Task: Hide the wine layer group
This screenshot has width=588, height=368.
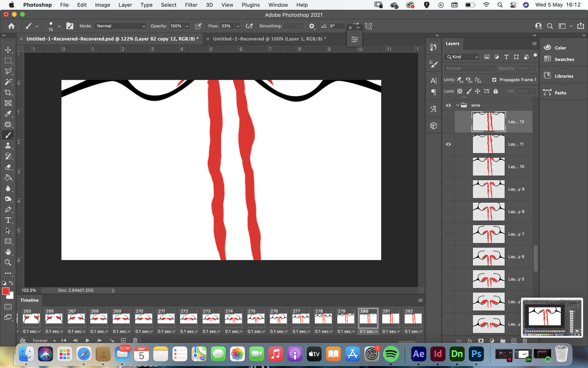Action: [x=448, y=105]
